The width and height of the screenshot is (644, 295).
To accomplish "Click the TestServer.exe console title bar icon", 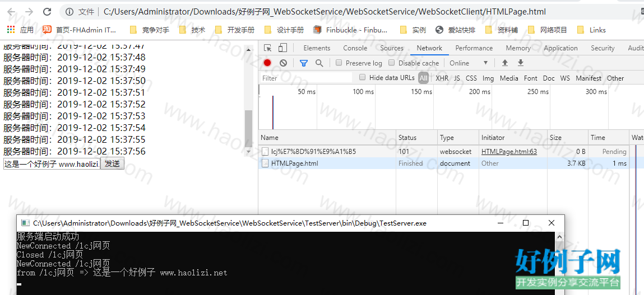I will pos(25,223).
